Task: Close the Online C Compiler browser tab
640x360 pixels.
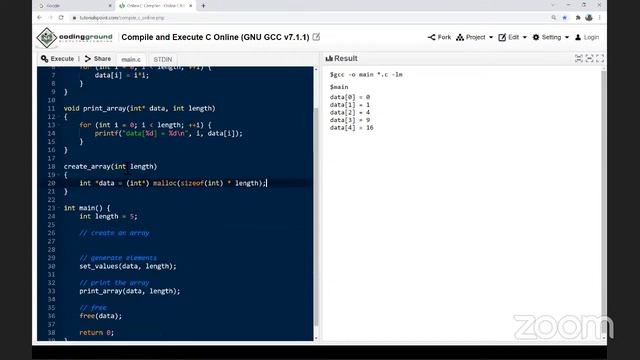Action: coord(190,6)
